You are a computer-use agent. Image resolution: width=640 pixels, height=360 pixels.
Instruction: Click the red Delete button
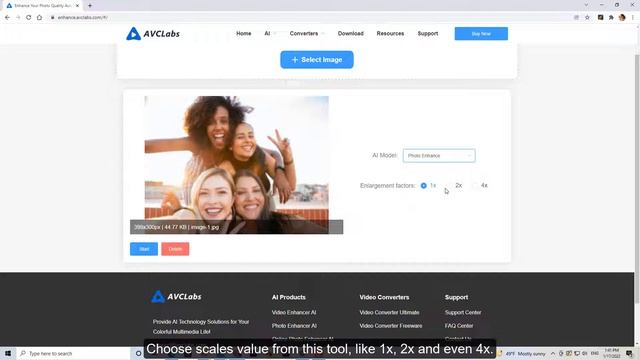[175, 249]
